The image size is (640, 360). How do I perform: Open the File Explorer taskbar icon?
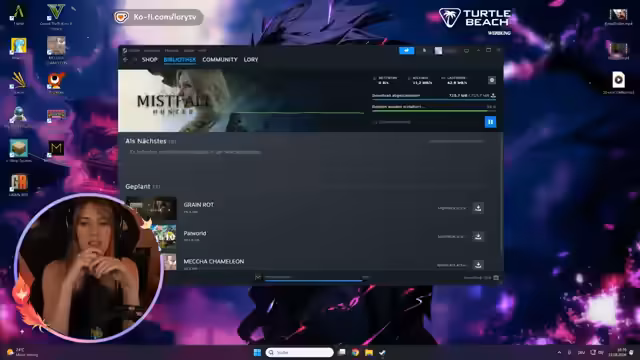(x=369, y=352)
